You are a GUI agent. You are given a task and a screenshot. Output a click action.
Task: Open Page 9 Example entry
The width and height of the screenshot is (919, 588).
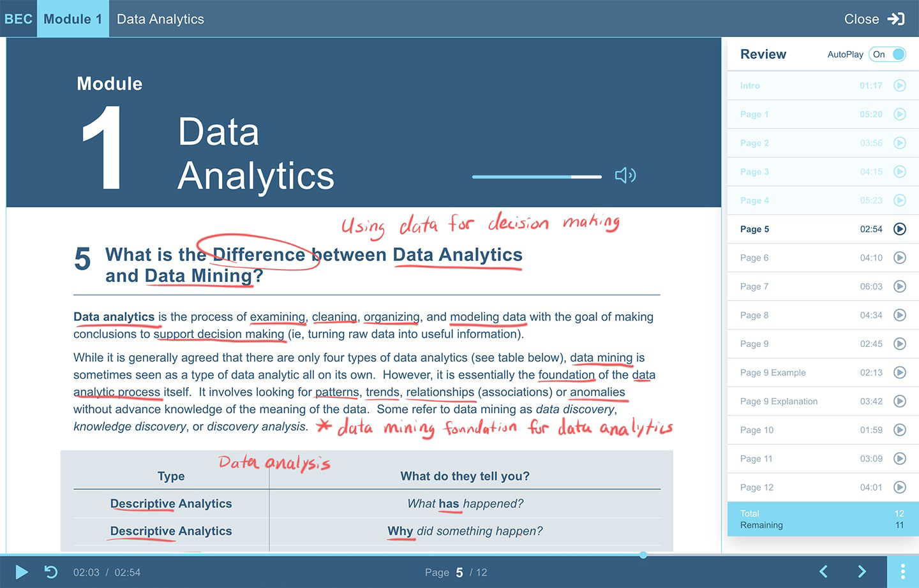(x=773, y=372)
